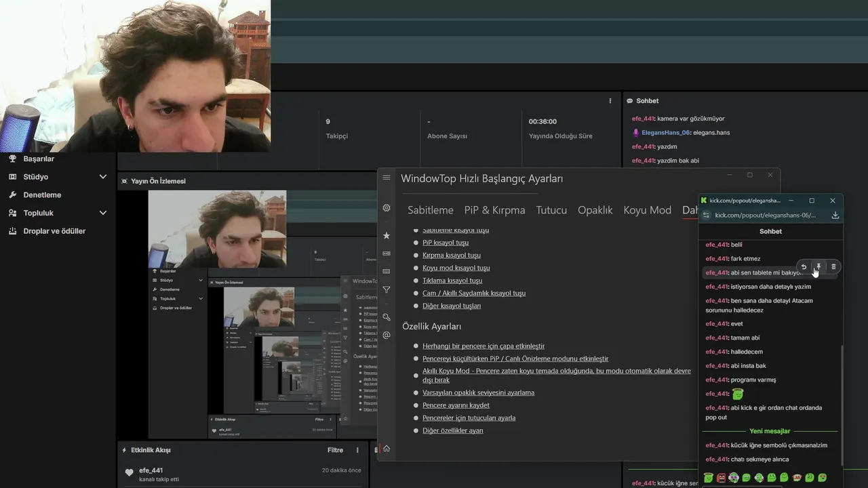Go to WindowTop home icon
This screenshot has height=488, width=868.
[x=387, y=449]
